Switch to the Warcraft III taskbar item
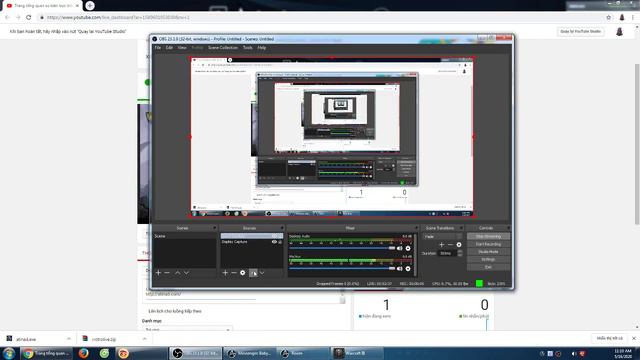This screenshot has width=640, height=360. click(358, 353)
